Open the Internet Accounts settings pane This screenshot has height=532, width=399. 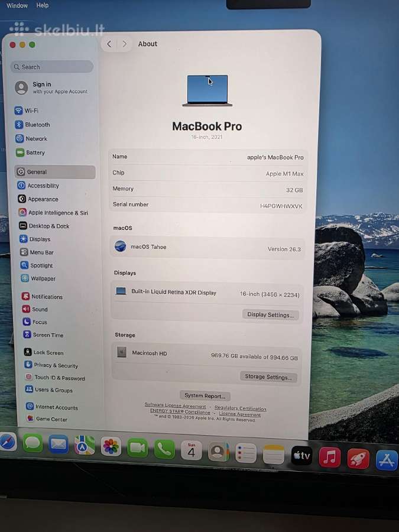pyautogui.click(x=52, y=407)
